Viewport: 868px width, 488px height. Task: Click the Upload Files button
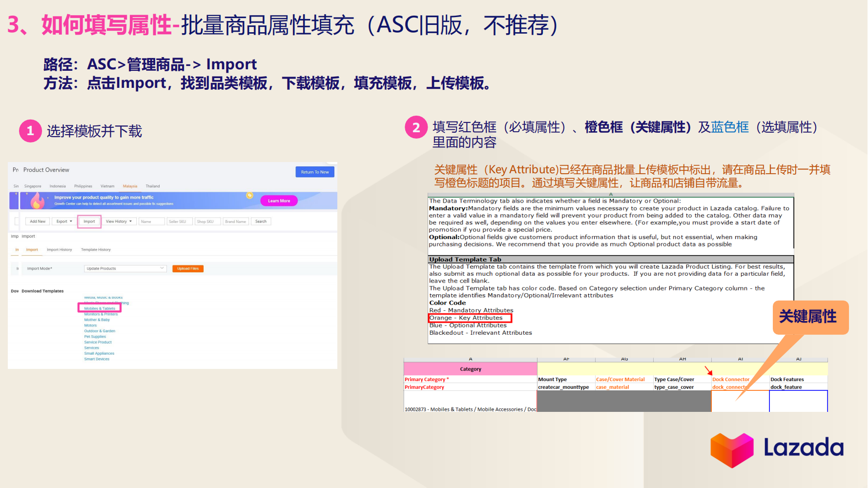(x=188, y=268)
